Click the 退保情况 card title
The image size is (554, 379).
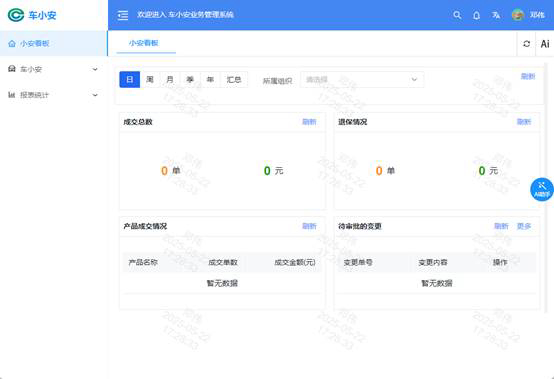pyautogui.click(x=353, y=122)
